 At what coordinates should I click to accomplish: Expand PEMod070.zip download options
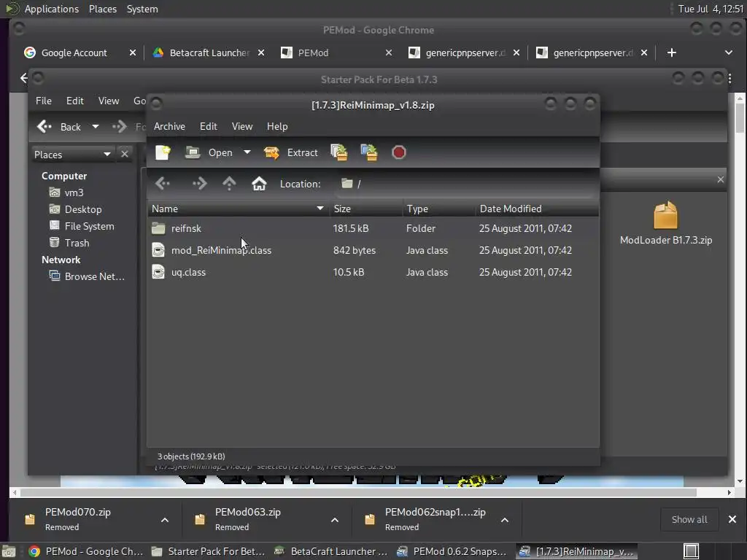[164, 519]
